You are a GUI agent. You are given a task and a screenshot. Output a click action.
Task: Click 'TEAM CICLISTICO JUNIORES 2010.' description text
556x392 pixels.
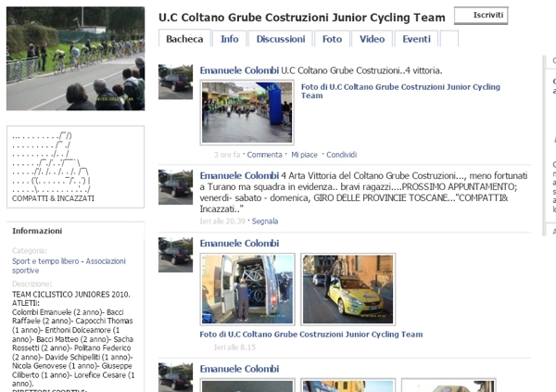71,295
